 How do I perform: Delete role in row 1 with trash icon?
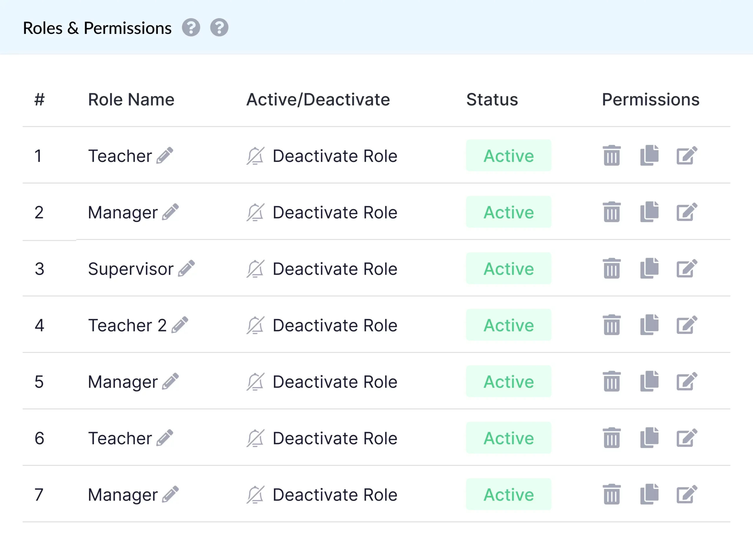click(x=612, y=156)
